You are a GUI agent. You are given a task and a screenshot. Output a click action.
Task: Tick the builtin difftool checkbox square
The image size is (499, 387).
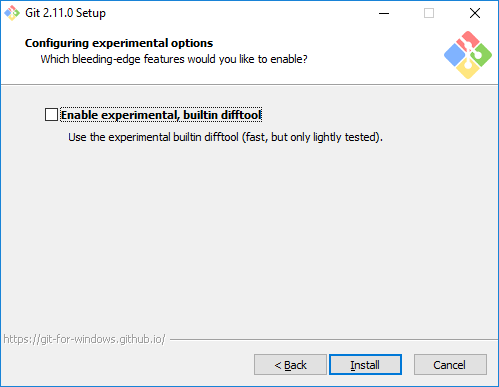pos(51,115)
